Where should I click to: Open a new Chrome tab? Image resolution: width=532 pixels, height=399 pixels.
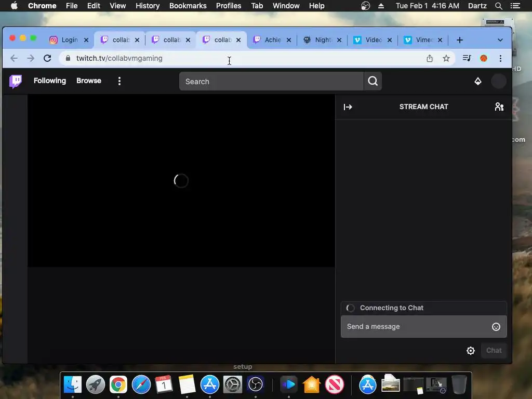(459, 40)
